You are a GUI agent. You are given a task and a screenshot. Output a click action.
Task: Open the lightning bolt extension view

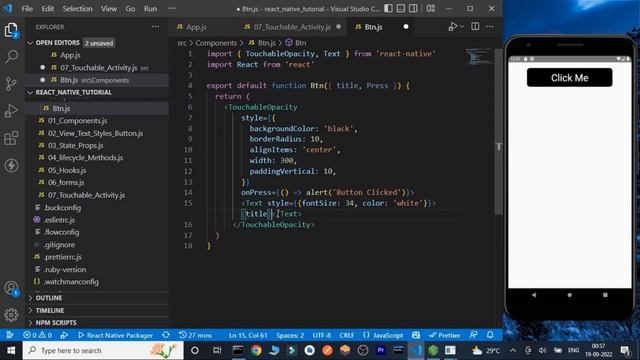coord(11,165)
